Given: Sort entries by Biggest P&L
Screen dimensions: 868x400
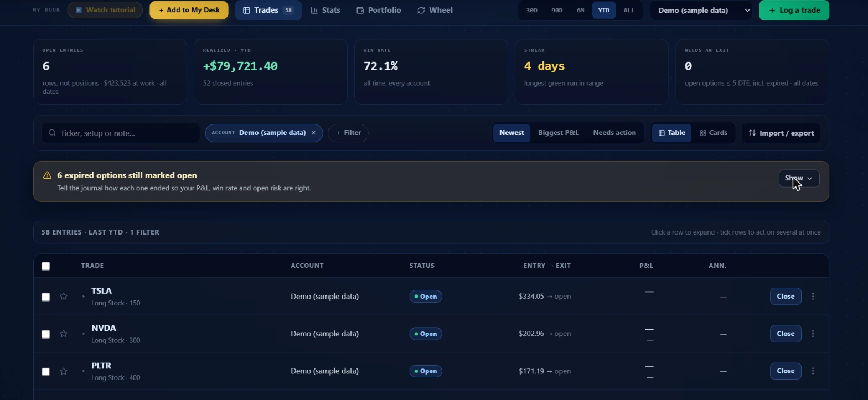Looking at the screenshot, I should (x=559, y=133).
